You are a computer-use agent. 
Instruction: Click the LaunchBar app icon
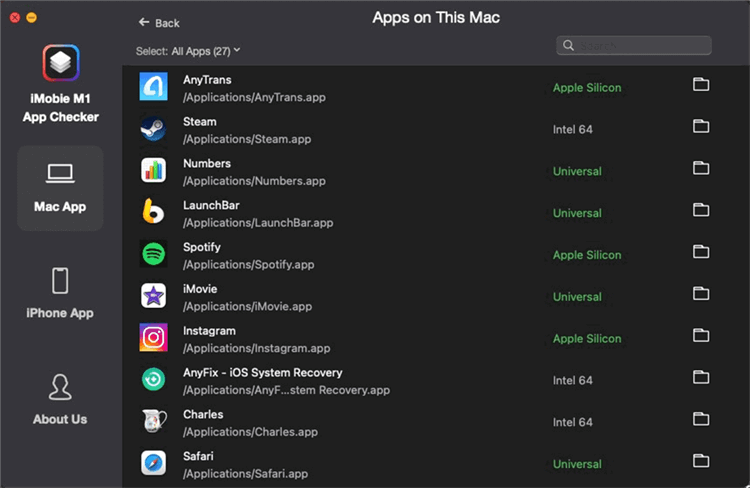coord(154,211)
